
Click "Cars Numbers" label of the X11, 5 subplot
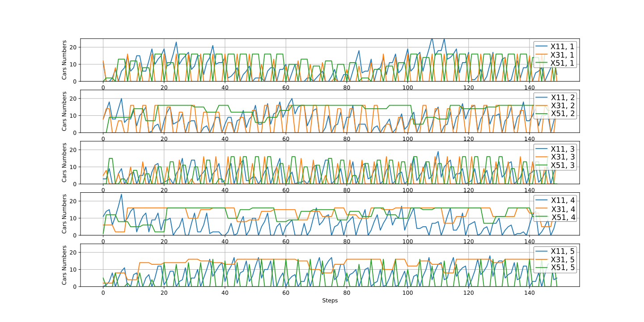tap(65, 265)
